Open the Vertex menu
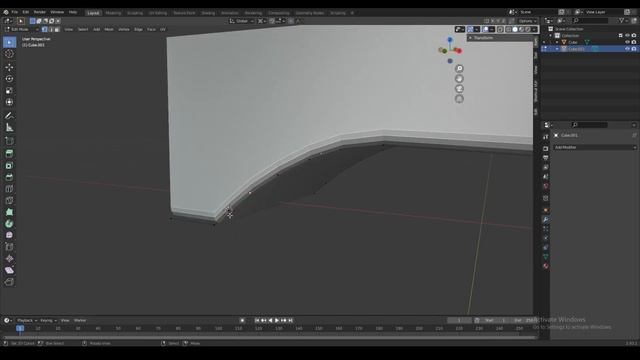The width and height of the screenshot is (640, 360). 124,29
